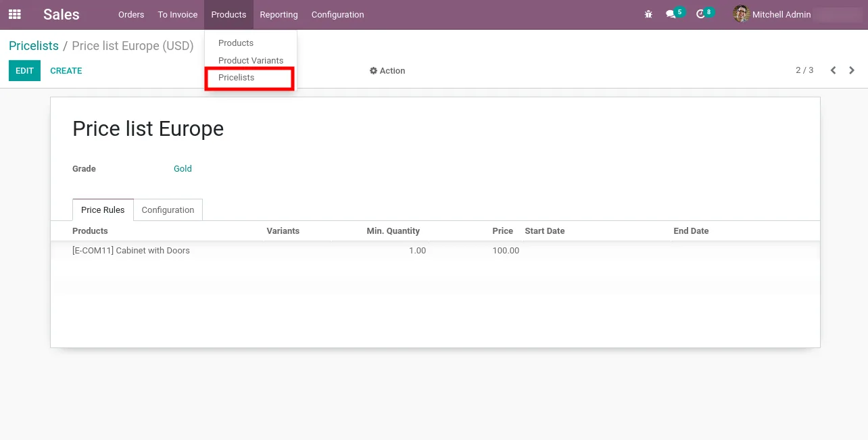Open the Action gear dropdown
Screen dimensions: 868x440
click(387, 70)
